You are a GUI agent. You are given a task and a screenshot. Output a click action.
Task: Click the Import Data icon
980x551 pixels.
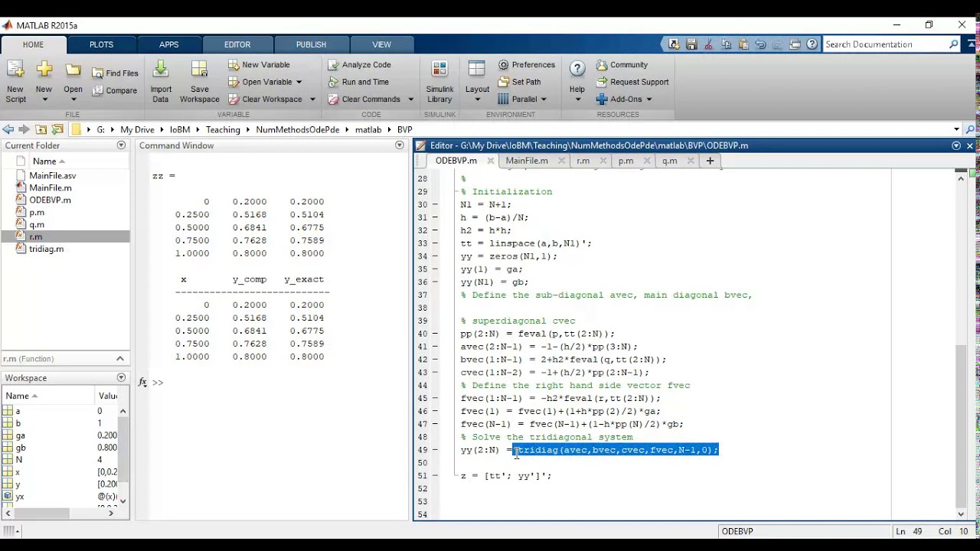pyautogui.click(x=160, y=70)
